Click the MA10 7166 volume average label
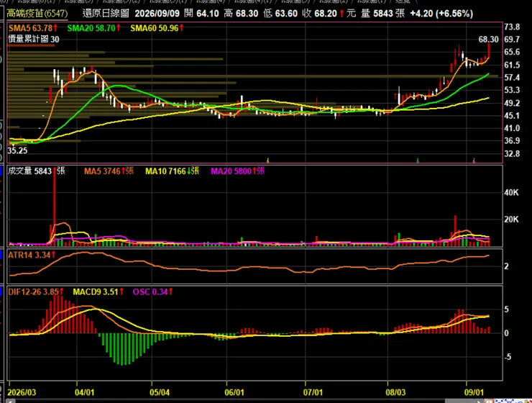Screen dimensions: 532x403 [x=173, y=171]
